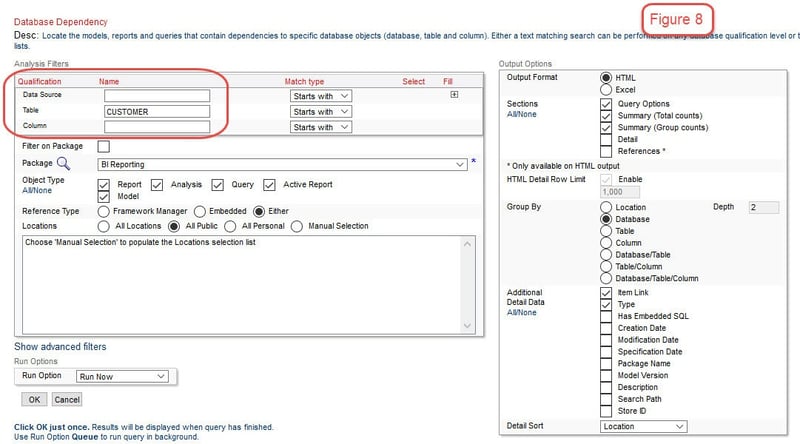800x444 pixels.
Task: Group results by Table/Column
Action: [x=606, y=266]
